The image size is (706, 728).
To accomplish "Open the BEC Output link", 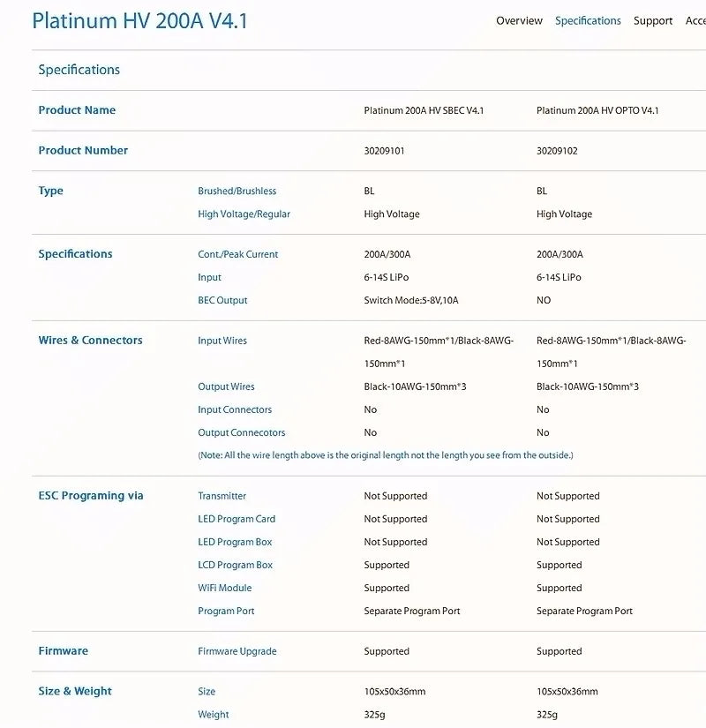I will [222, 300].
